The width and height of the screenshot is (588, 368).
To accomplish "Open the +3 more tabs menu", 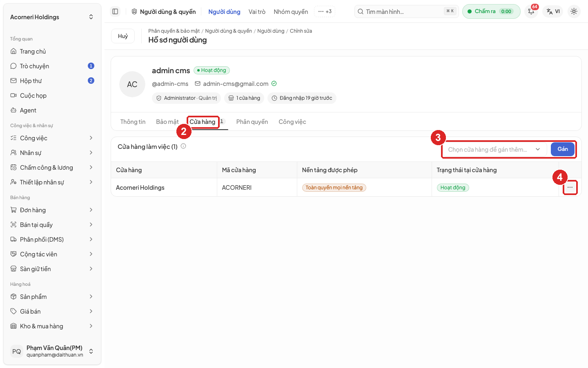I will pyautogui.click(x=325, y=11).
